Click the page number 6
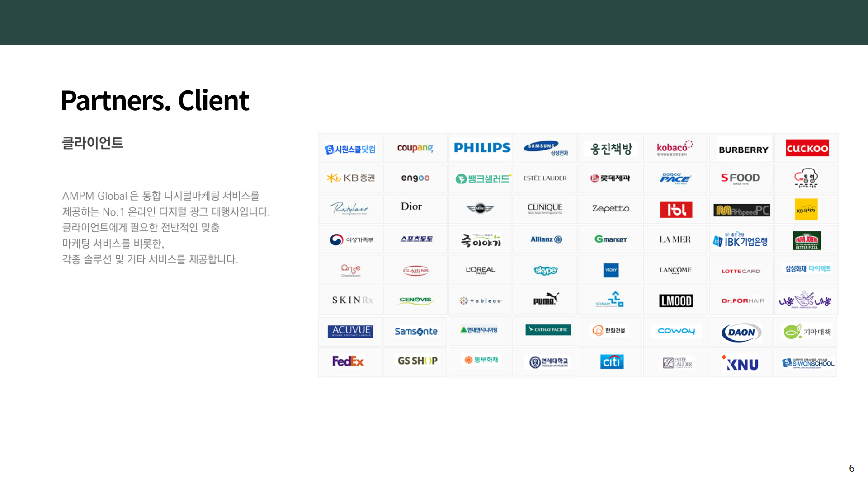 pyautogui.click(x=852, y=468)
